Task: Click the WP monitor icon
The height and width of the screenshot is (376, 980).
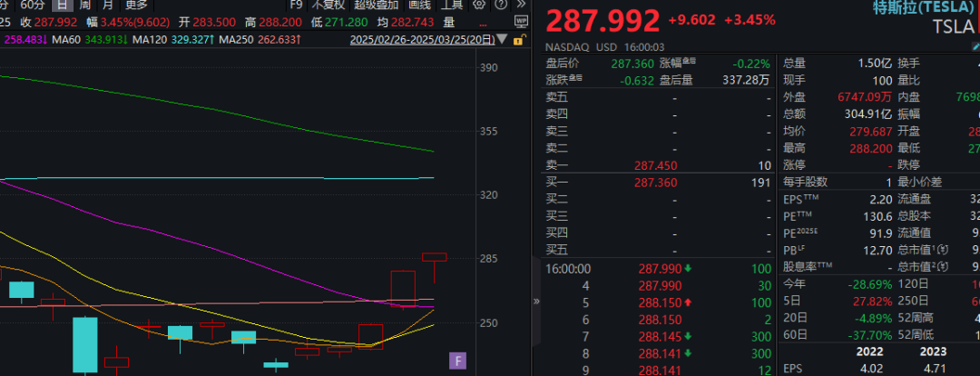Action: click(521, 23)
